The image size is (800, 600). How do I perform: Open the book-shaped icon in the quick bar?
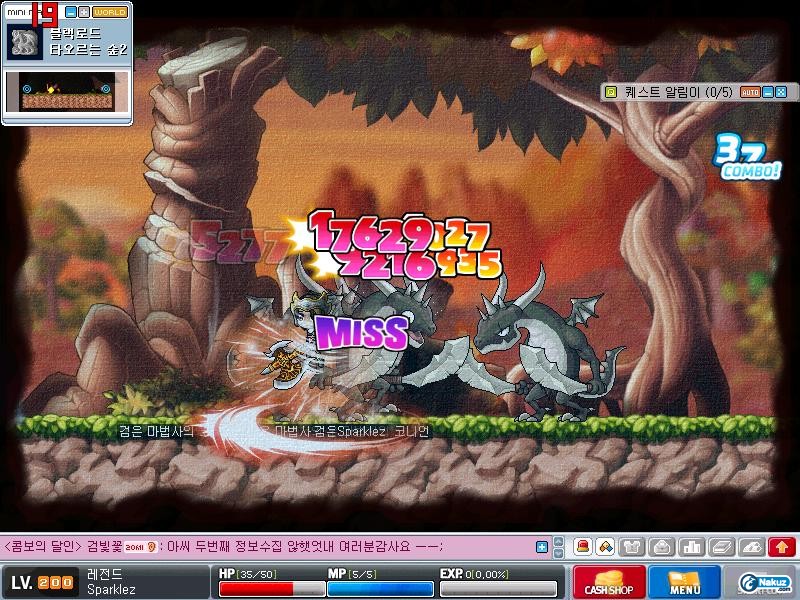click(x=721, y=547)
